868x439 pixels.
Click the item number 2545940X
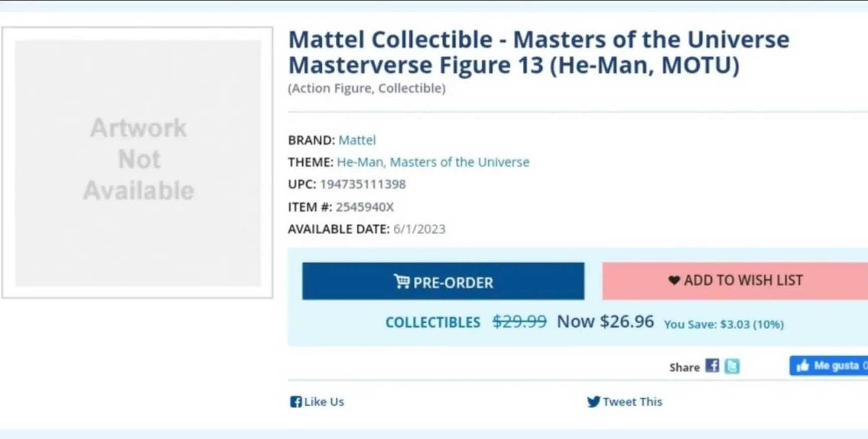pyautogui.click(x=365, y=207)
